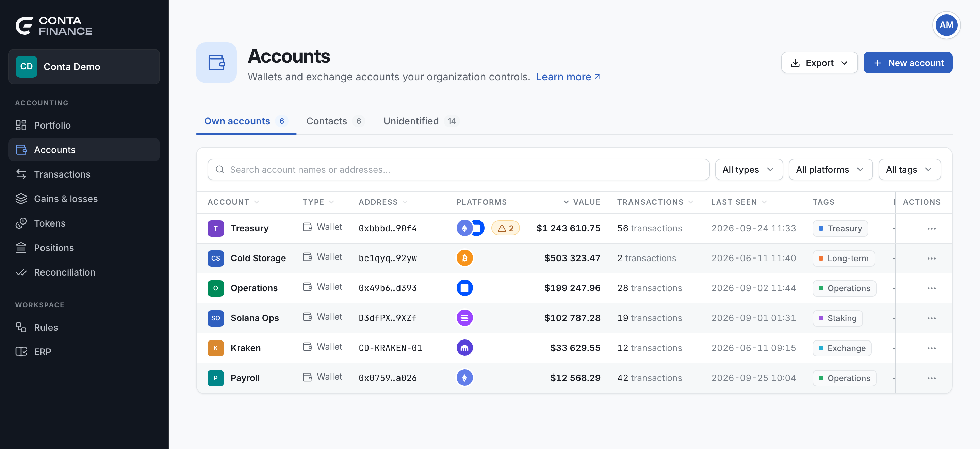Switch to the Unidentified tab

point(422,121)
